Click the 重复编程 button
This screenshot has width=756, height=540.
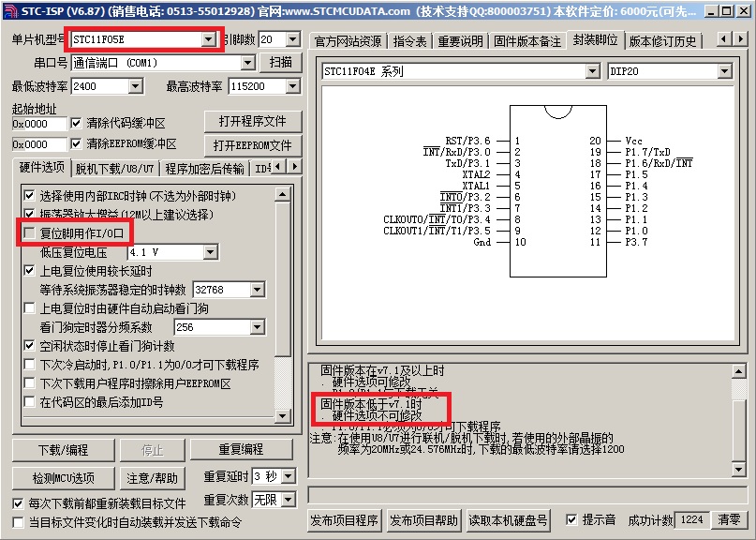(x=241, y=450)
